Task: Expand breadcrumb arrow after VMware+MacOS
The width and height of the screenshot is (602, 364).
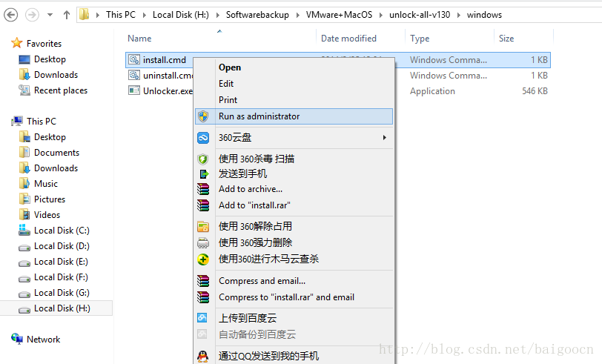Action: pyautogui.click(x=381, y=15)
